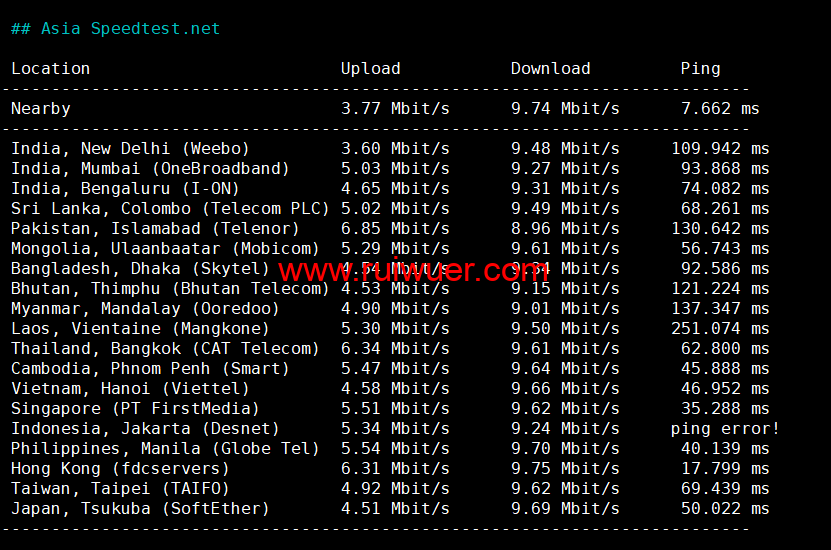Click 'Sri Lanka, Colombo (Telecom PLC)' text

click(x=170, y=208)
